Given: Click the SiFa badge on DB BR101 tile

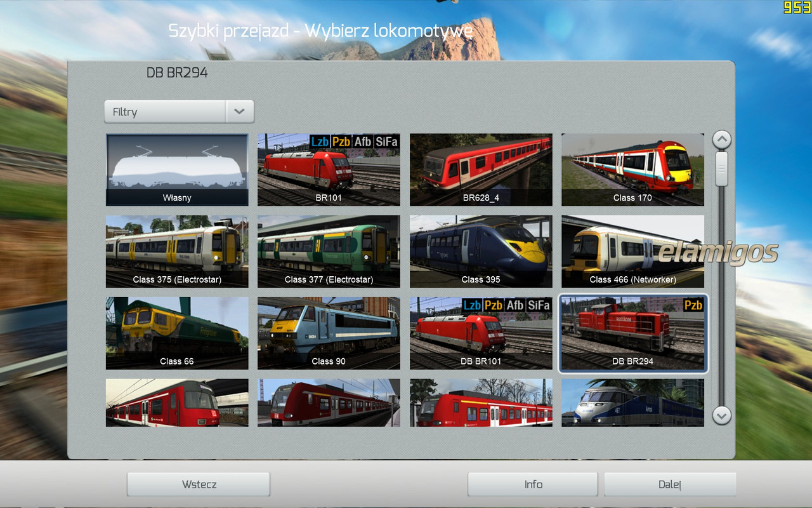Looking at the screenshot, I should click(539, 305).
